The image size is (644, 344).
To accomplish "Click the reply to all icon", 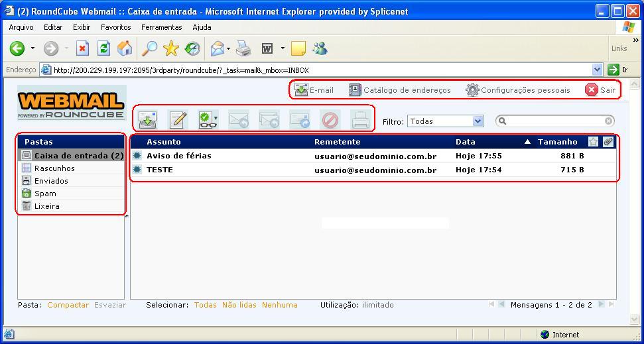I will point(269,119).
